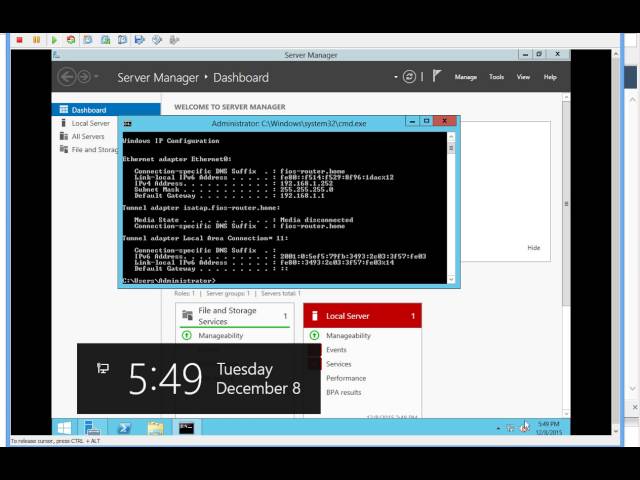Click the revert snapshot toolbar icon
Screen dimensions: 640x480
coord(105,40)
